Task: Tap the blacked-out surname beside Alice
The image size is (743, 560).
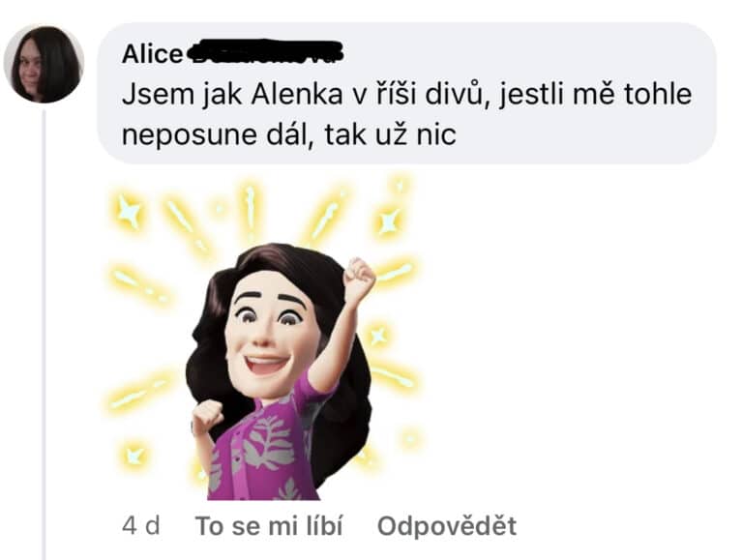Action: tap(264, 52)
